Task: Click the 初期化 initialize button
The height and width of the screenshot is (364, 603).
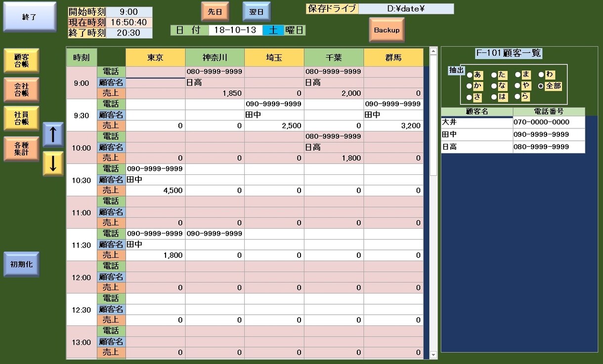Action: (x=21, y=264)
